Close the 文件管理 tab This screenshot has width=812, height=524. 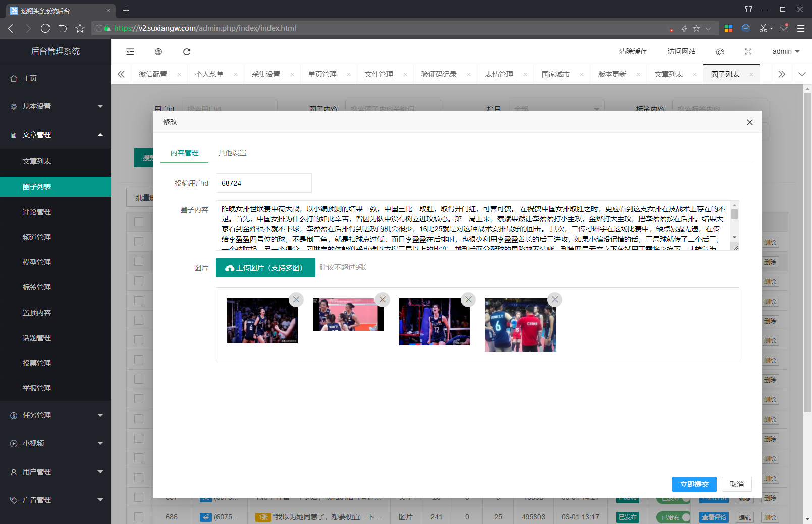point(405,74)
